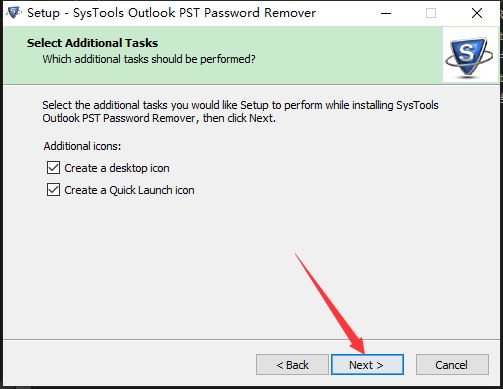Screen dimensions: 503x389
Task: Continue the installation with Next
Action: pyautogui.click(x=367, y=365)
